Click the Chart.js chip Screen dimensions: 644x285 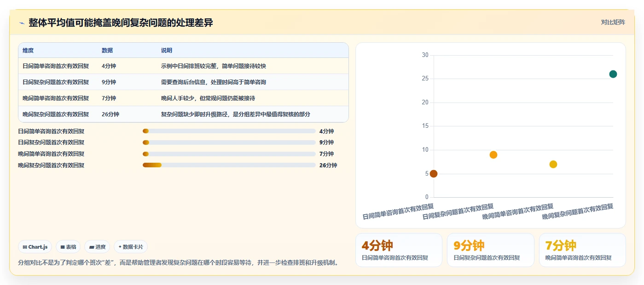[x=35, y=247]
